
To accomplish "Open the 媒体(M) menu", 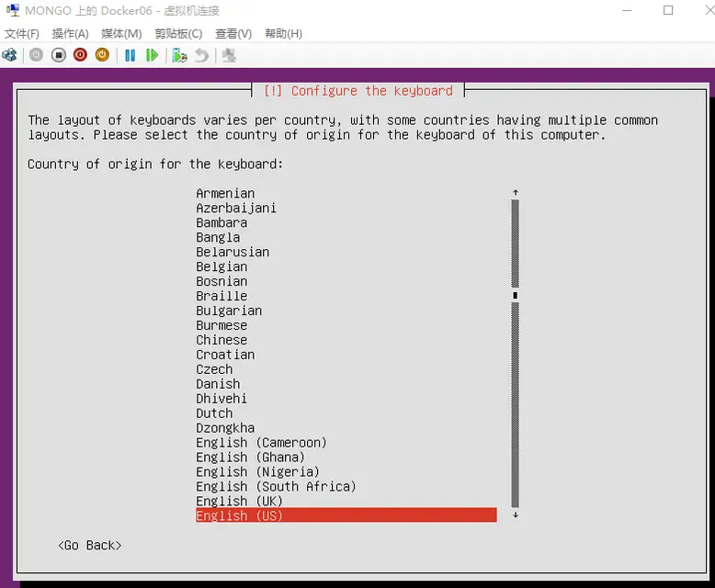I will 121,34.
